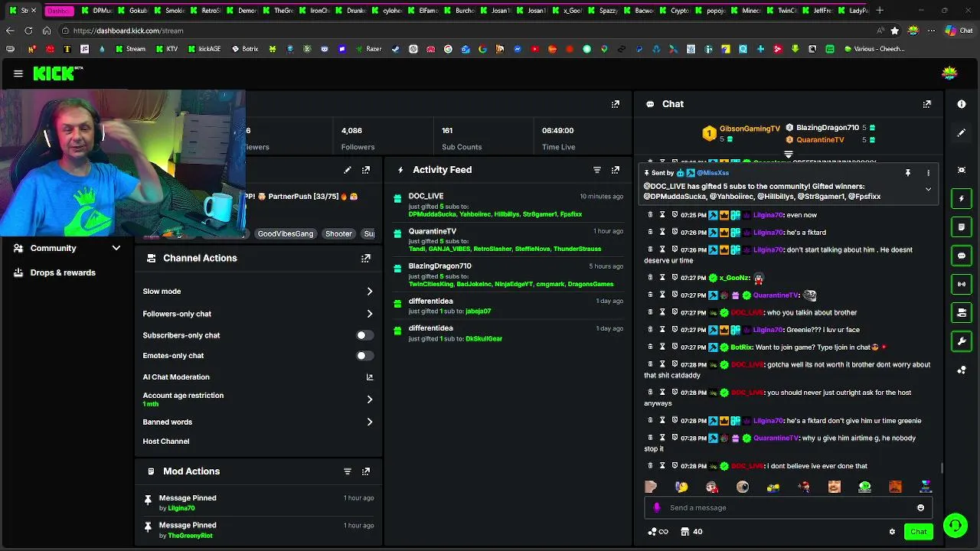Filter the Activity Feed
The image size is (980, 551).
click(x=596, y=170)
